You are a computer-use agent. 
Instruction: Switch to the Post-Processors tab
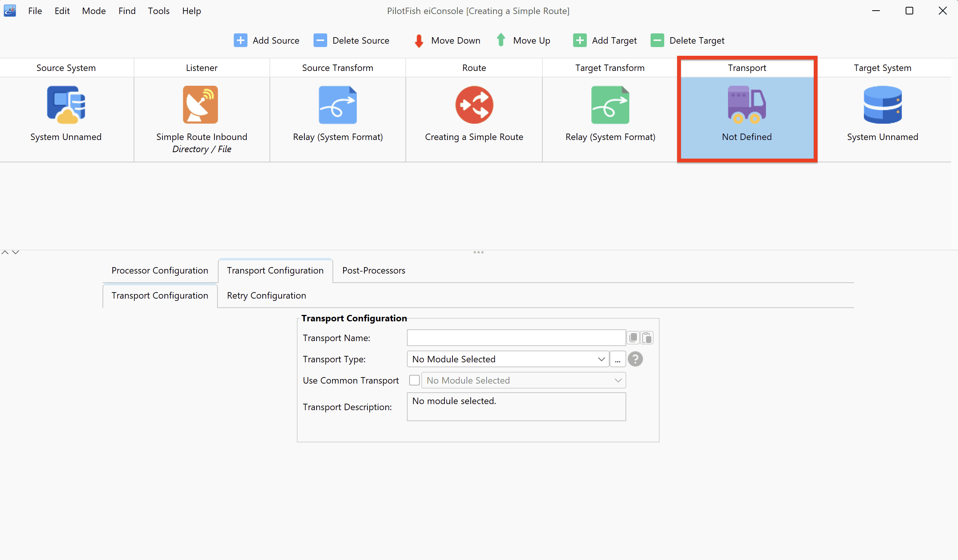374,271
